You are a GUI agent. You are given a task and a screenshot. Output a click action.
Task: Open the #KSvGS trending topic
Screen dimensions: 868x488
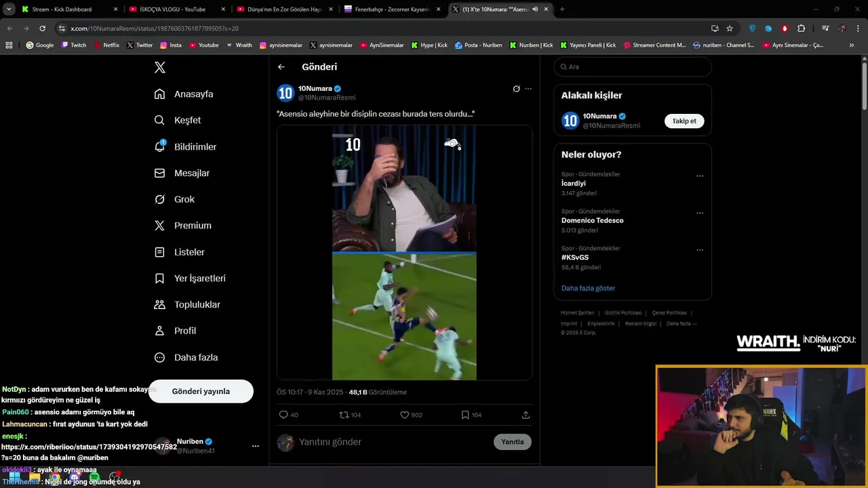point(575,258)
